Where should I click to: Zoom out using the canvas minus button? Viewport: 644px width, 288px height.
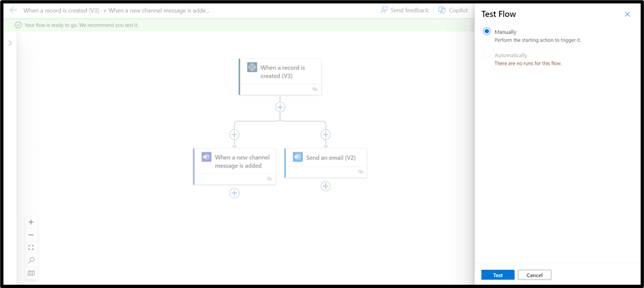point(31,235)
